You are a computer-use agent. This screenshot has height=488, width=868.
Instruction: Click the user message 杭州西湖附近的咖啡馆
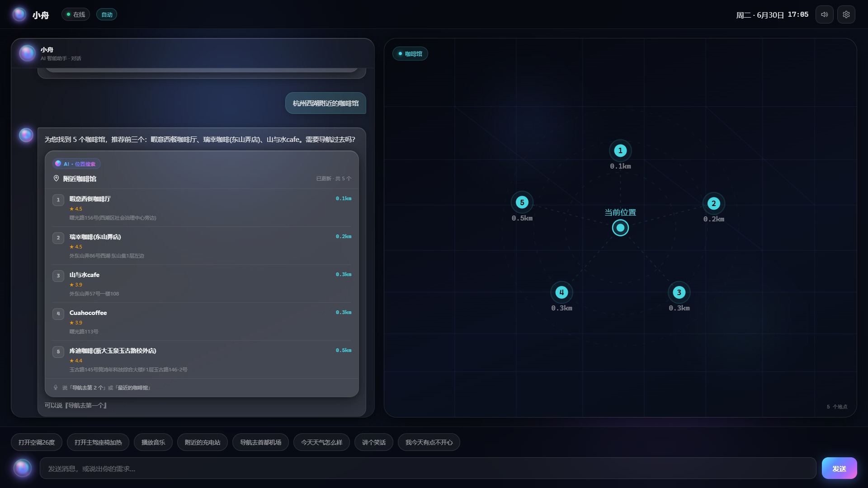(x=325, y=103)
